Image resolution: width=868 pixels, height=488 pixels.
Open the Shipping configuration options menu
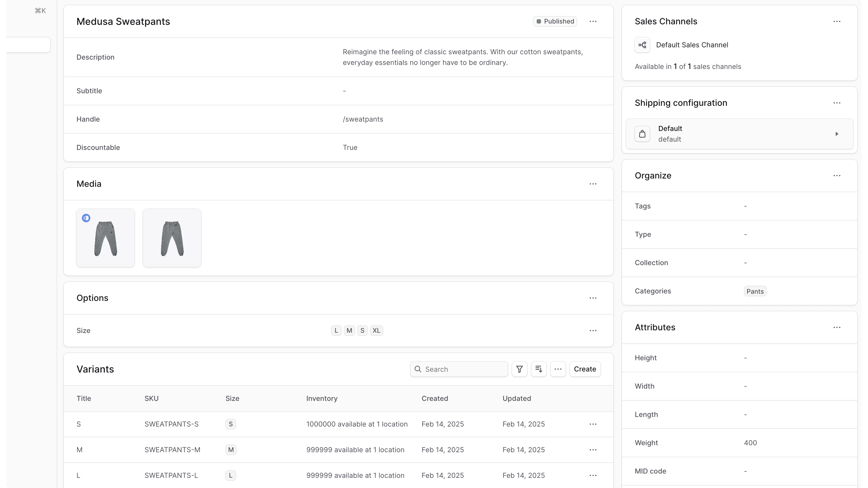click(x=837, y=103)
